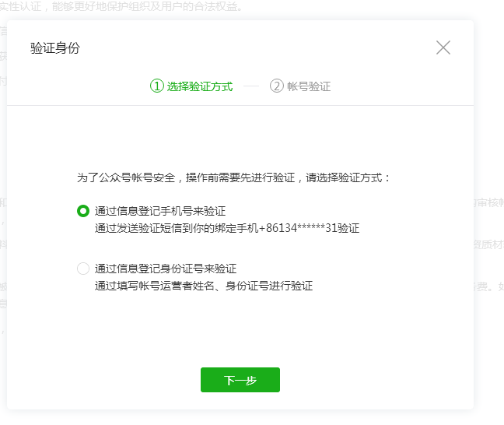Screen dimensions: 504x425
Task: Click the line connecting the two steps
Action: [x=250, y=86]
